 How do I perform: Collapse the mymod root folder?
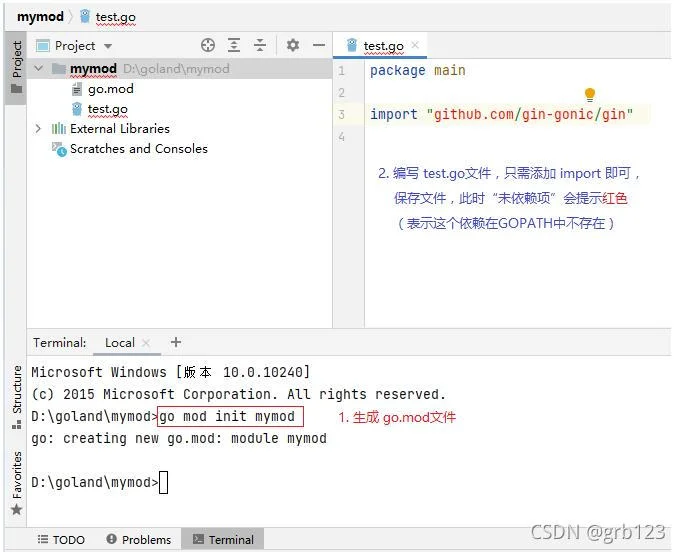pos(39,69)
